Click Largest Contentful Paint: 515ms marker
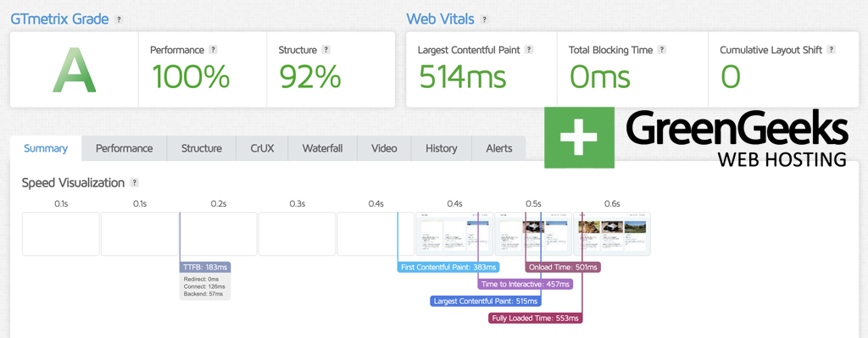The image size is (868, 338). (x=486, y=302)
